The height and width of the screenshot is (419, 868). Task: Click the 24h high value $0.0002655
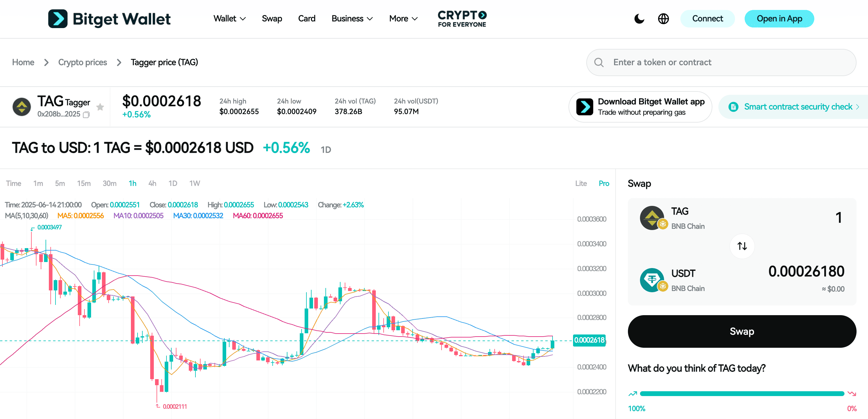tap(239, 112)
